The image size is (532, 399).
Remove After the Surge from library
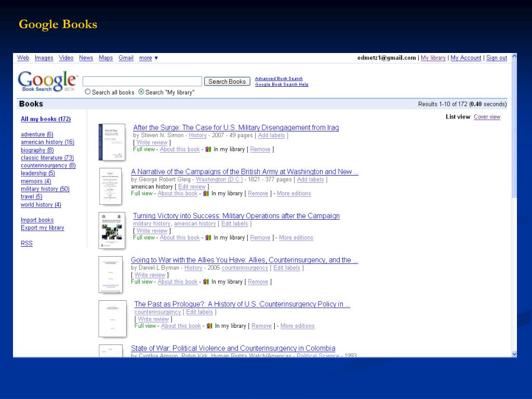(260, 149)
